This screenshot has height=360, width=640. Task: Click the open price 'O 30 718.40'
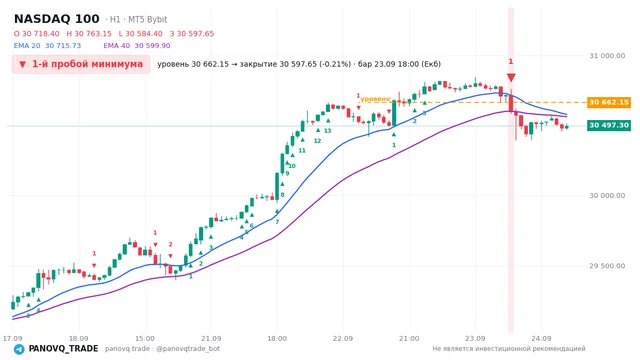tap(36, 34)
